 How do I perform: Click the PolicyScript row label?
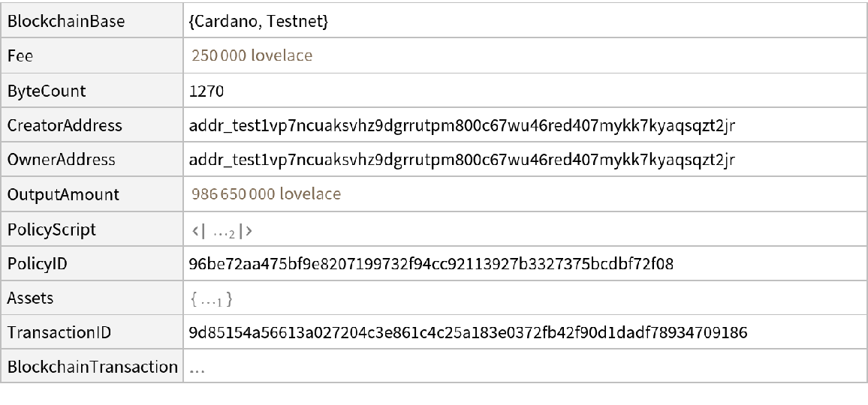(x=52, y=229)
